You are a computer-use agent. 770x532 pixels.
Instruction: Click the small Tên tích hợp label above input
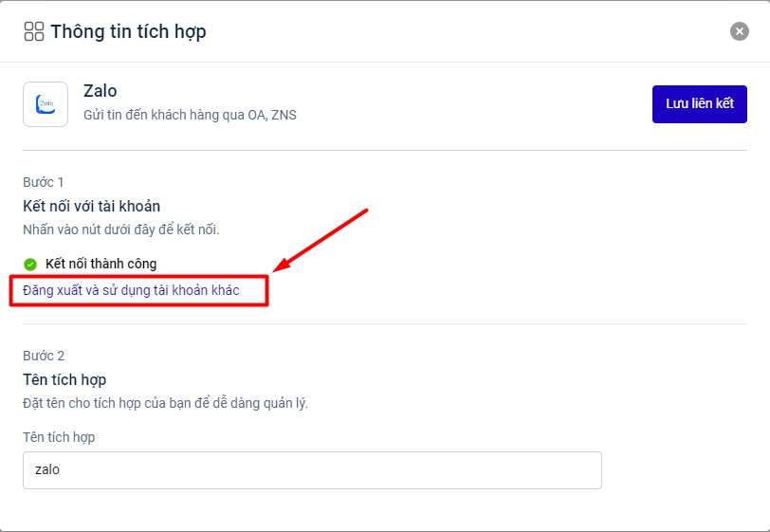pos(59,437)
